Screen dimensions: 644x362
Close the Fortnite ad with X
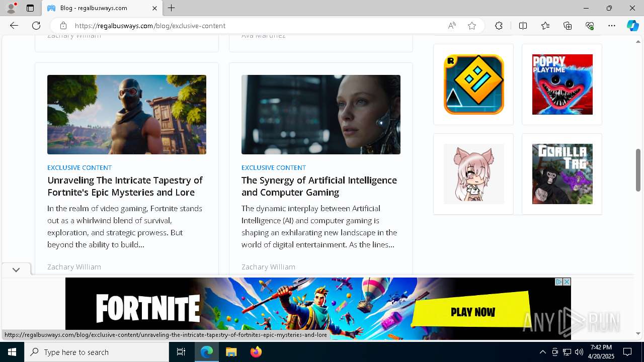click(567, 282)
